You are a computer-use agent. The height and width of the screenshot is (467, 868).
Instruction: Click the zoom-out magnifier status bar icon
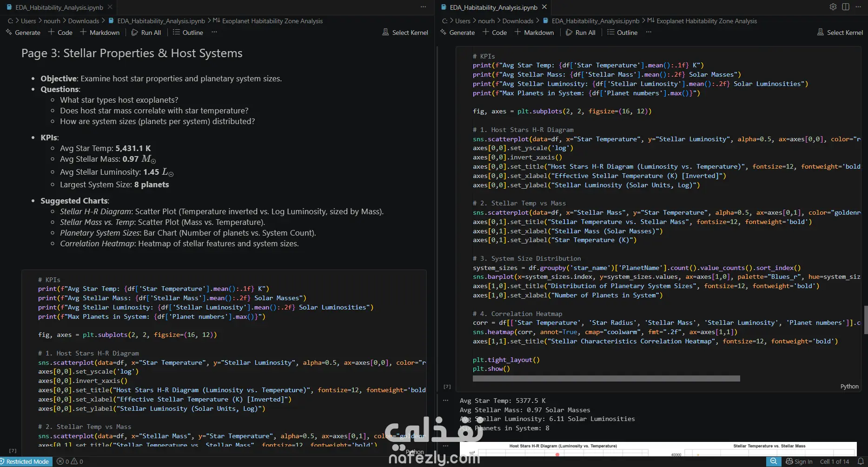[x=773, y=461]
